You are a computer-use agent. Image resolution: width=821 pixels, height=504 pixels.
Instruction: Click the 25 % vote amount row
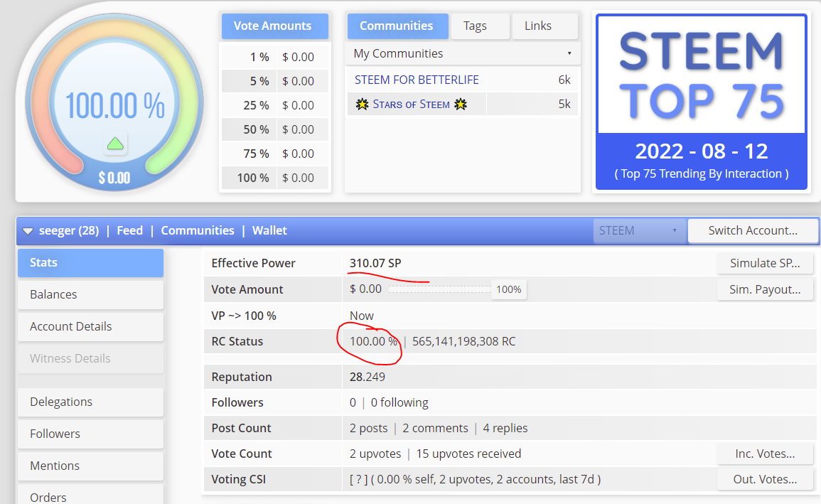pyautogui.click(x=275, y=105)
